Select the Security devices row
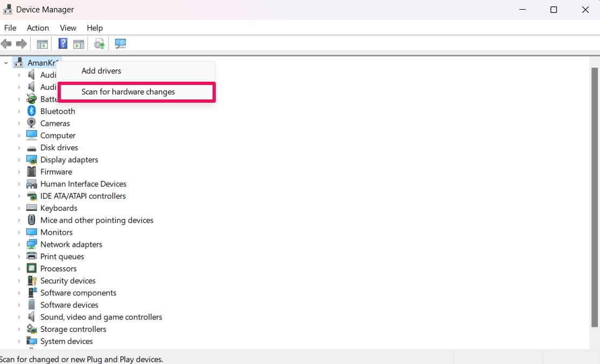600x364 pixels. click(x=68, y=281)
